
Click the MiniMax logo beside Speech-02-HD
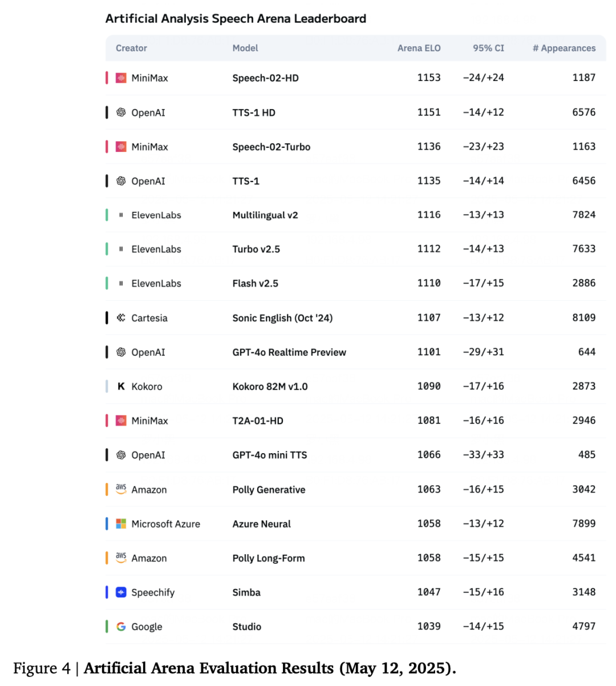point(121,78)
